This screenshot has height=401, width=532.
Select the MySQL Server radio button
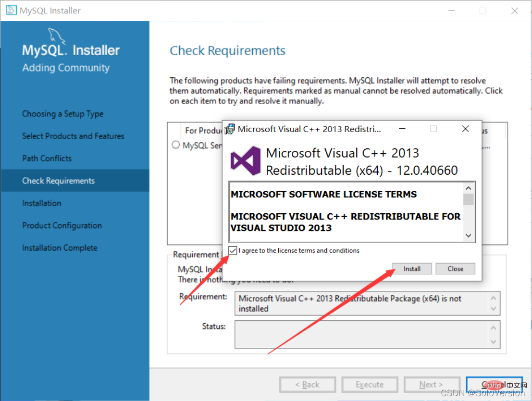(x=175, y=145)
